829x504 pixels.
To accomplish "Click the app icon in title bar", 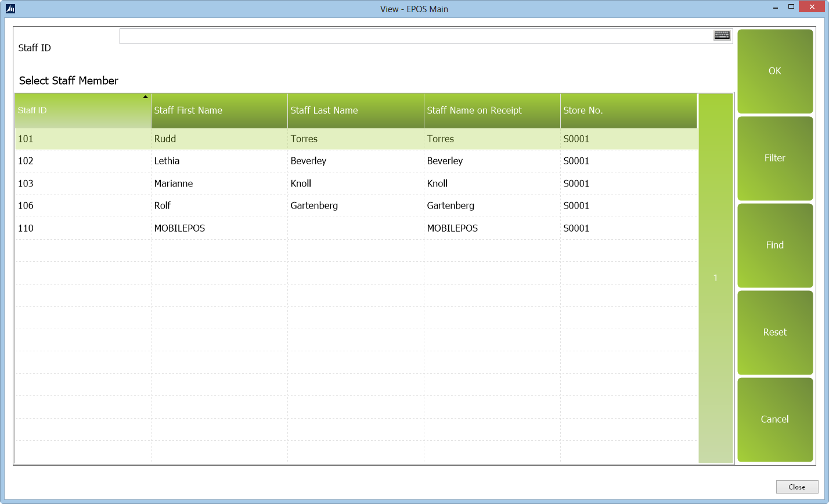I will click(x=10, y=9).
